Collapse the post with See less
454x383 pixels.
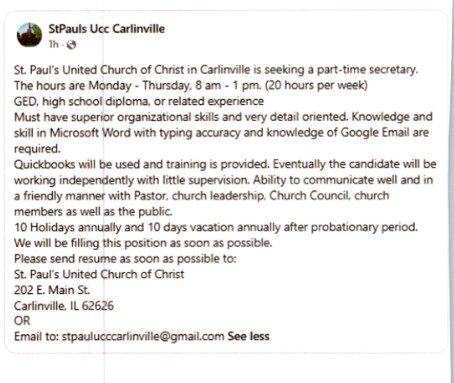[248, 336]
